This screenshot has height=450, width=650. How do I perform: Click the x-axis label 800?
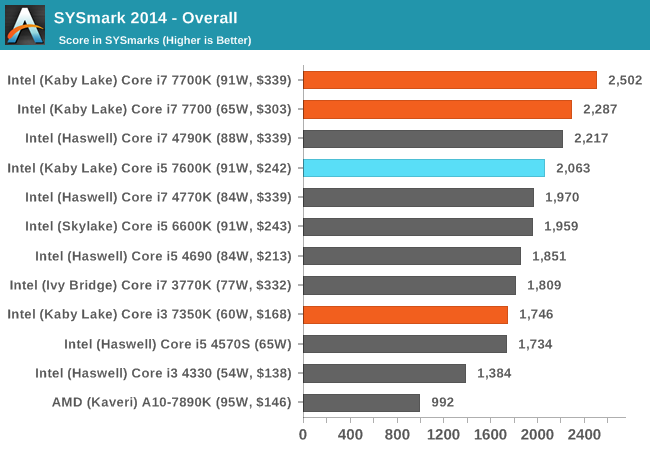(x=397, y=435)
